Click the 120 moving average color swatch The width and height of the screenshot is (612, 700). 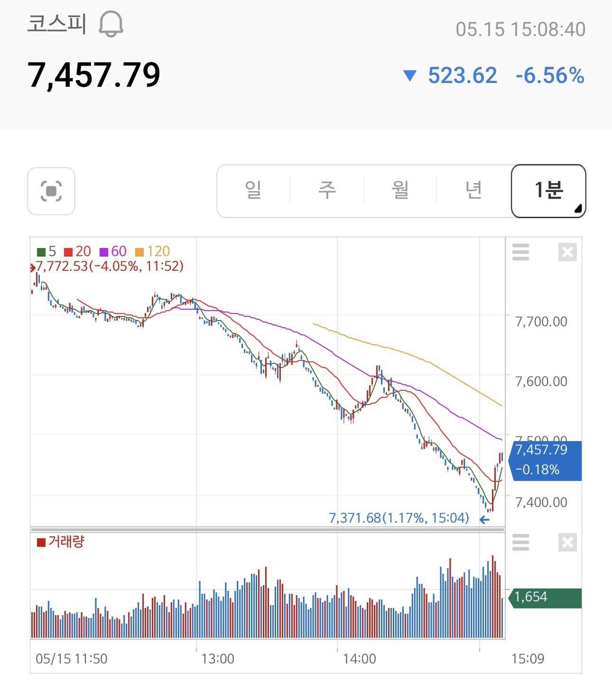pyautogui.click(x=139, y=252)
